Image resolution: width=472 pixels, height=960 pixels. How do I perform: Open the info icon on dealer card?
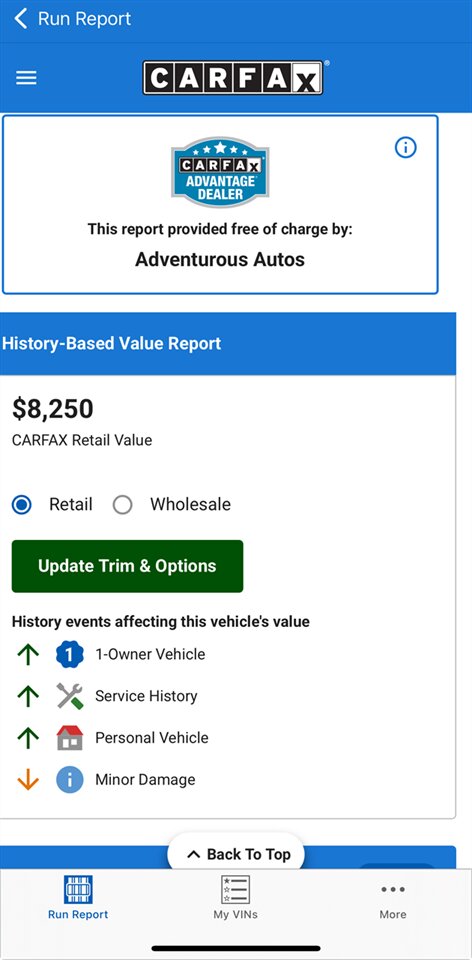(405, 148)
